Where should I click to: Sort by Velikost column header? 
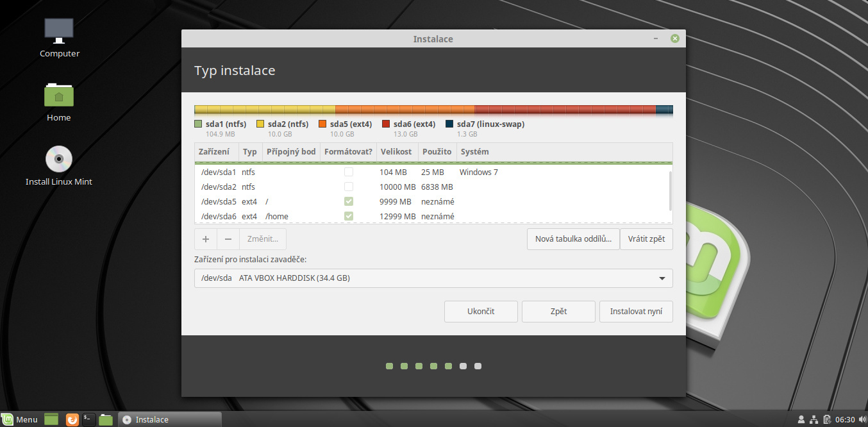point(397,152)
